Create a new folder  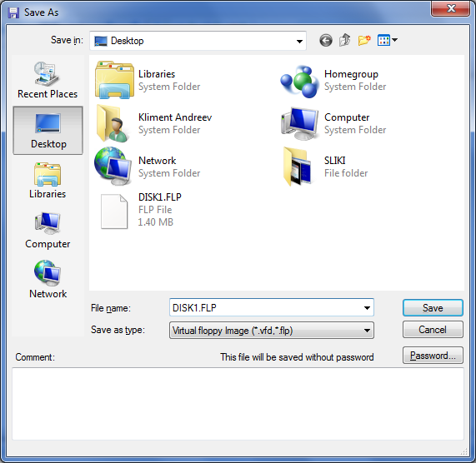[x=364, y=40]
